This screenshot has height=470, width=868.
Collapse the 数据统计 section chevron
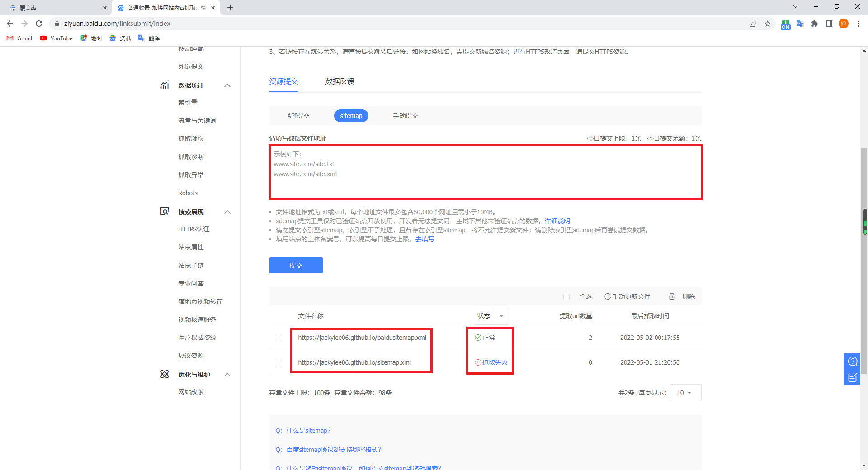[228, 85]
